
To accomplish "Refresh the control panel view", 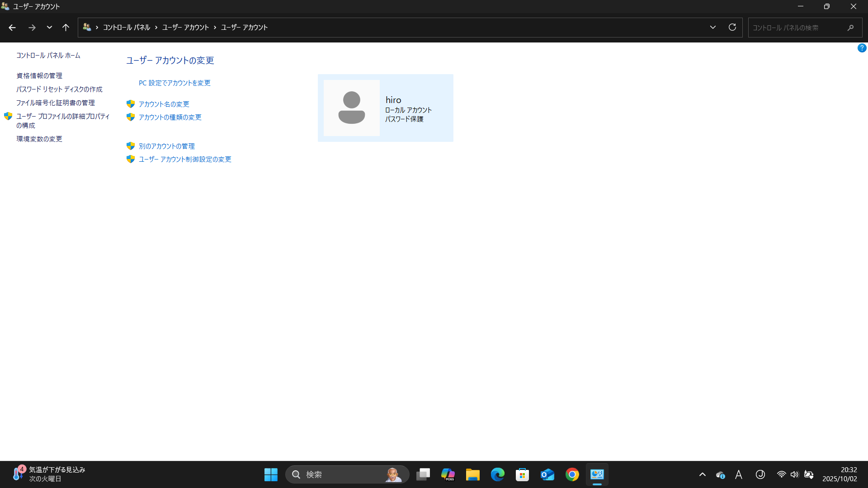I will 732,28.
